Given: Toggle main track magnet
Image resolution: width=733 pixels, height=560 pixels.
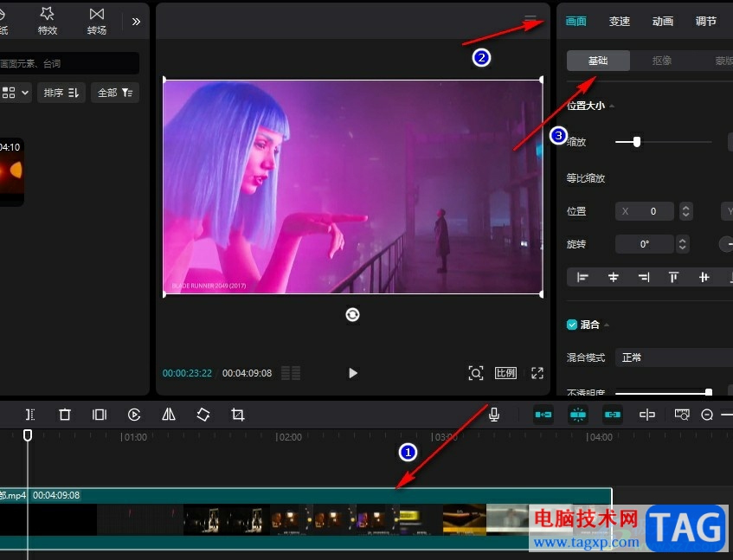Looking at the screenshot, I should tap(543, 415).
